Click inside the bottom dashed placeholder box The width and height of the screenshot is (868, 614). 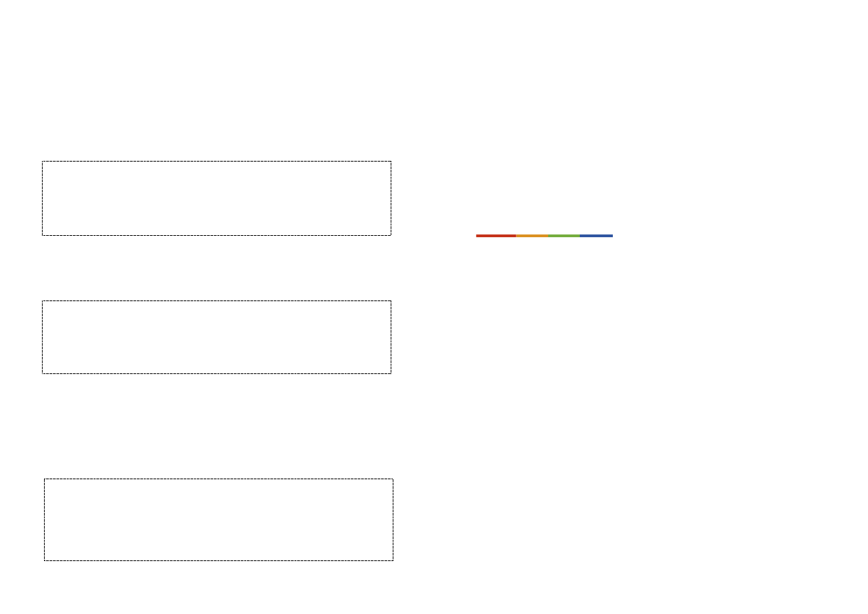tap(219, 520)
